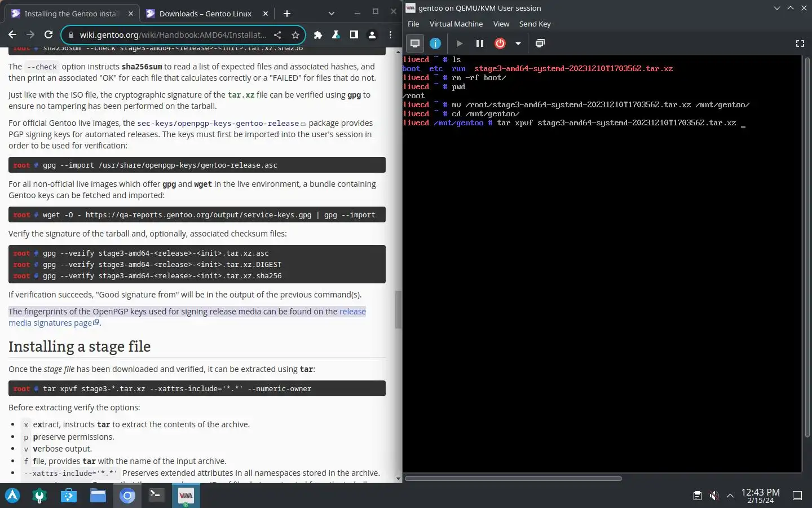This screenshot has width=812, height=508.
Task: Pause the gentoo virtual machine
Action: 479,43
